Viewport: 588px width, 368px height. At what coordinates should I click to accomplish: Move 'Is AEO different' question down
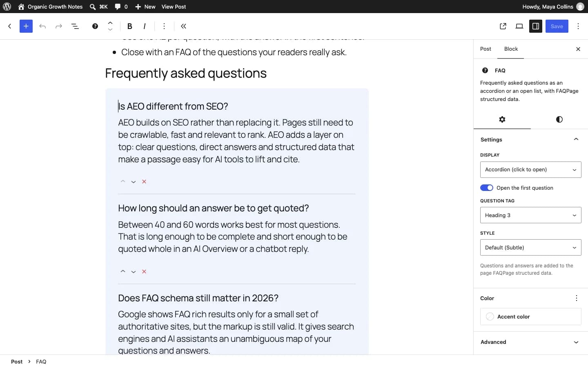point(134,182)
